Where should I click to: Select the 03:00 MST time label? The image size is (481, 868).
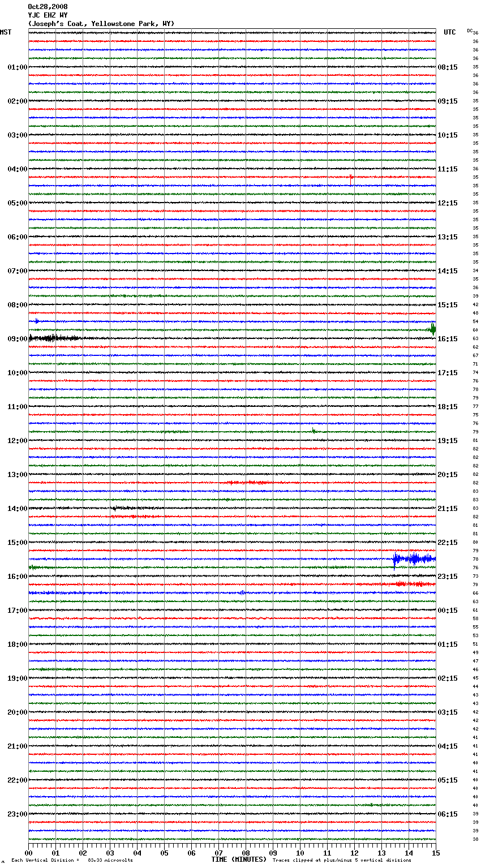(x=18, y=135)
